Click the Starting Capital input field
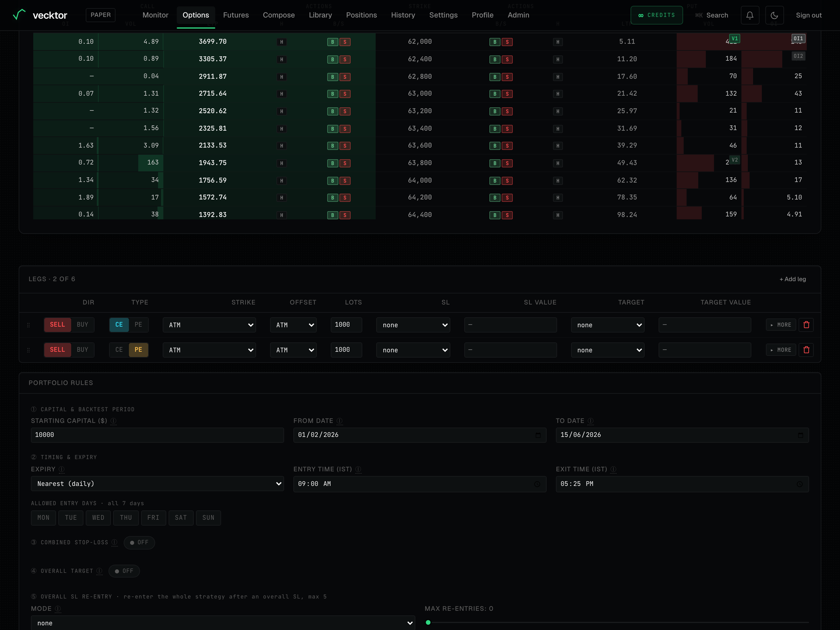Screen dimensions: 840x630 [157, 435]
